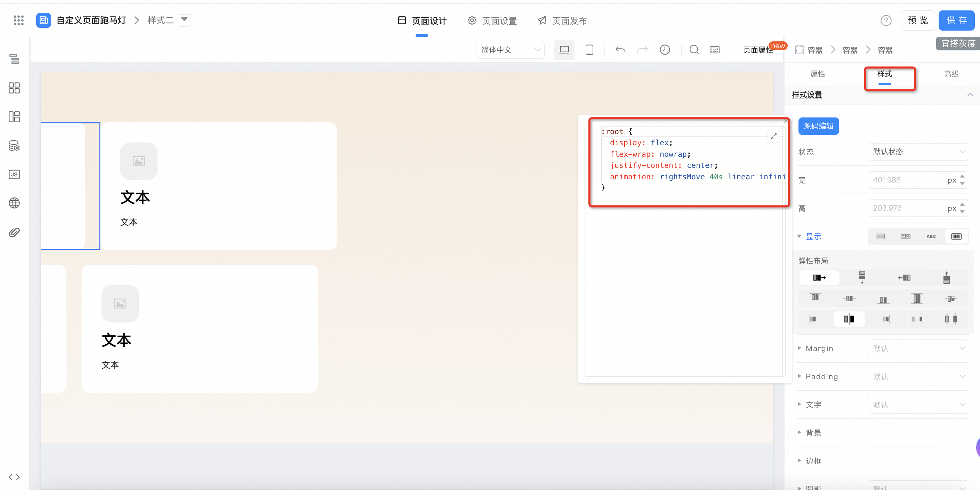Open 页面属性 panel
The height and width of the screenshot is (490, 980).
coord(758,50)
